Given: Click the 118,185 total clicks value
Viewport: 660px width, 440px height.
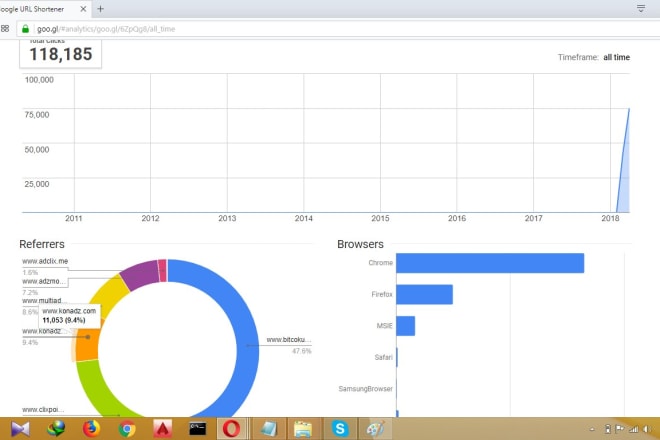Looking at the screenshot, I should 61,54.
